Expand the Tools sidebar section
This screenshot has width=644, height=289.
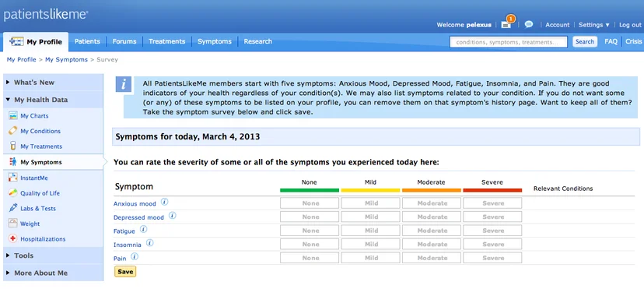point(53,256)
